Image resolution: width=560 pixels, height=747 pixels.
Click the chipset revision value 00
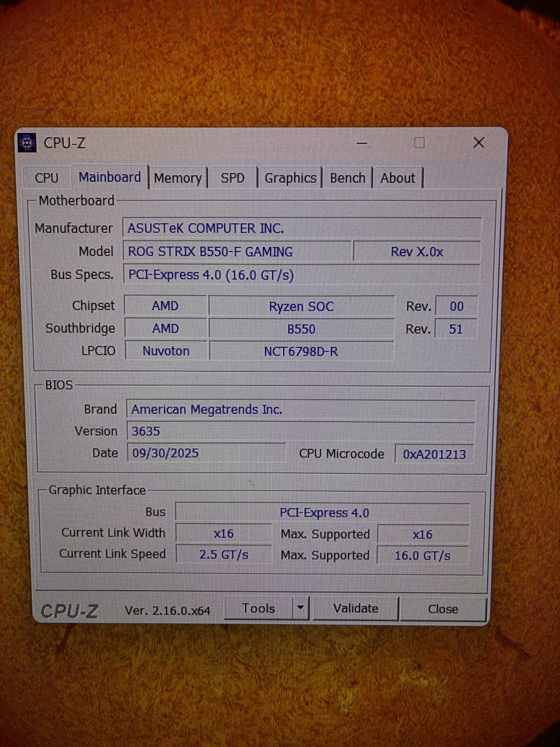pos(457,306)
